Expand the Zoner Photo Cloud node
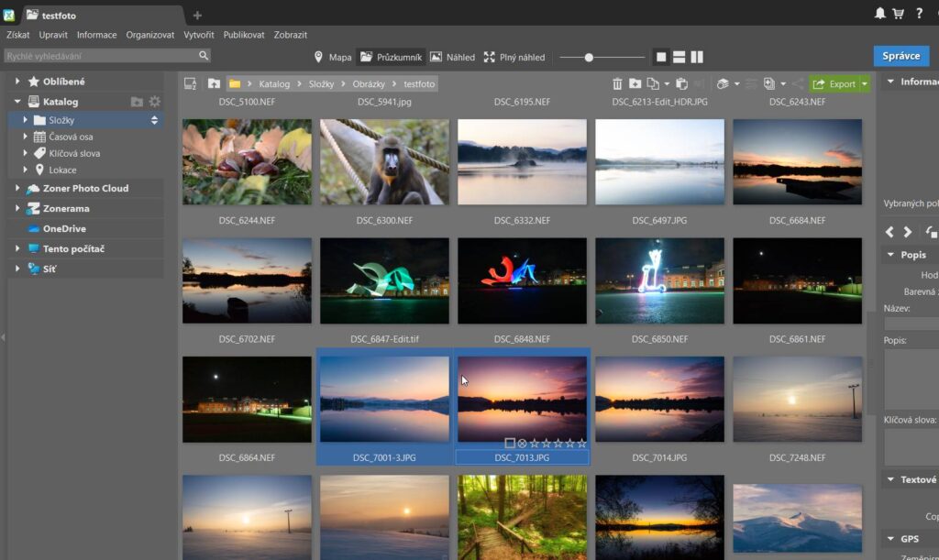This screenshot has width=939, height=560. click(17, 188)
